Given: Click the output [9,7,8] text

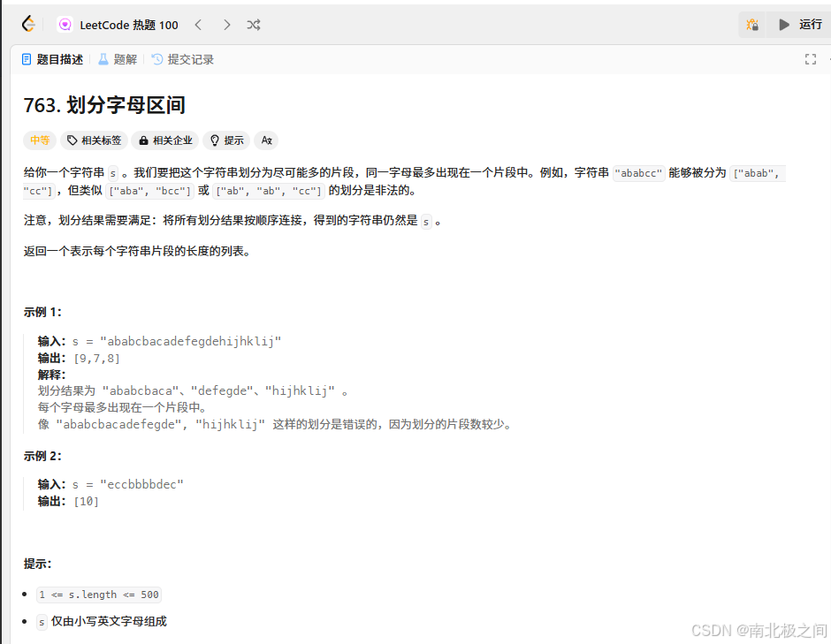Looking at the screenshot, I should pyautogui.click(x=97, y=359).
